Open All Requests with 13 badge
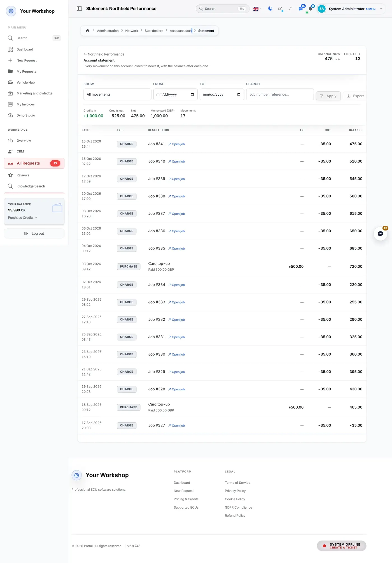Image resolution: width=392 pixels, height=563 pixels. coord(34,163)
